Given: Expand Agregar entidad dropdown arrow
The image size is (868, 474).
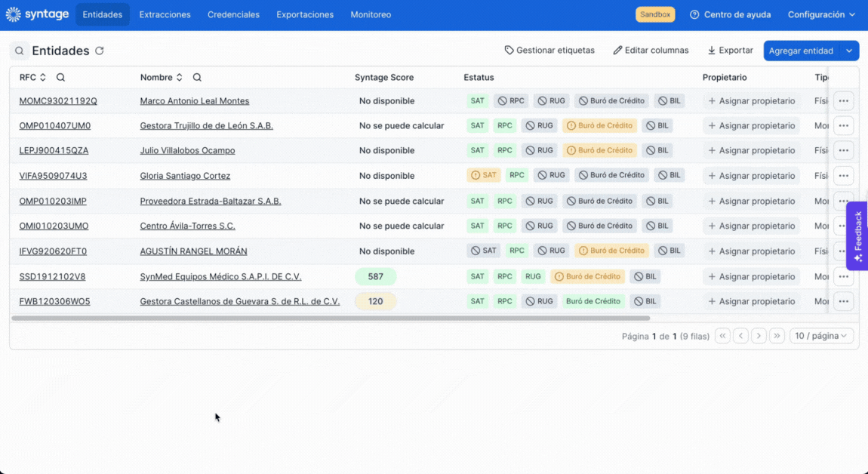Looking at the screenshot, I should (x=849, y=51).
